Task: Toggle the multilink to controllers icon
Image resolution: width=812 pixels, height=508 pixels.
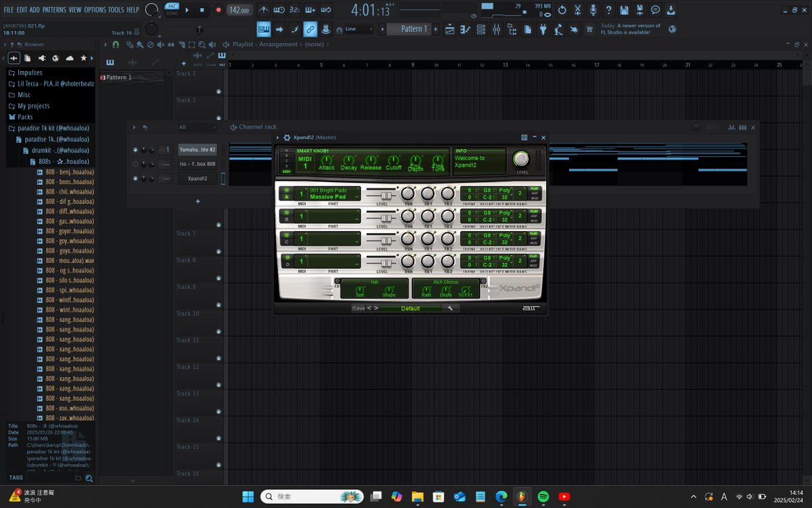Action: 325,29
